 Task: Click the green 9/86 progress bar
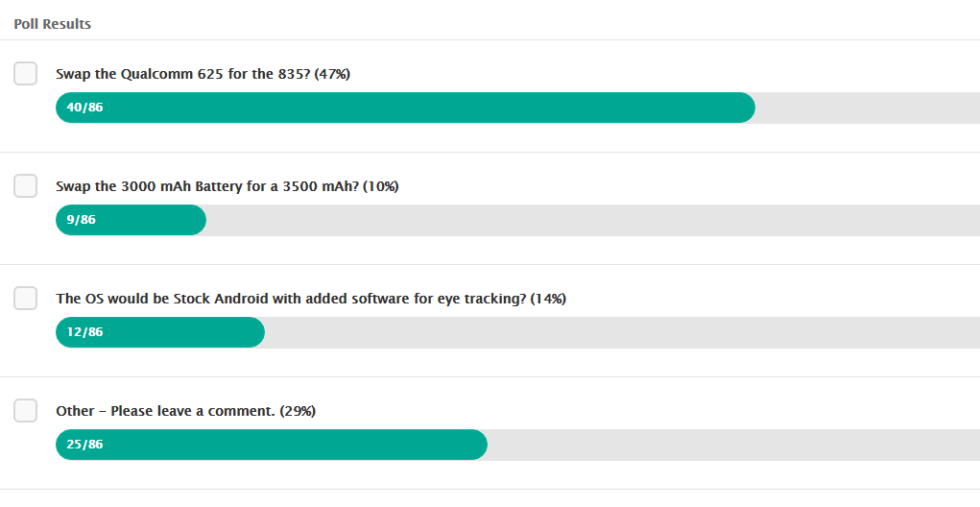(x=131, y=220)
